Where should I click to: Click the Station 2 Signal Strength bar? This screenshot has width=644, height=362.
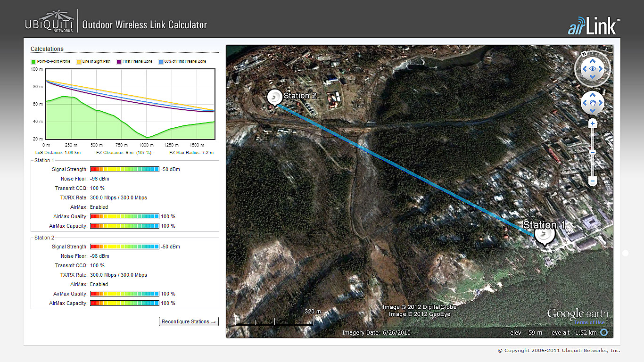point(124,247)
